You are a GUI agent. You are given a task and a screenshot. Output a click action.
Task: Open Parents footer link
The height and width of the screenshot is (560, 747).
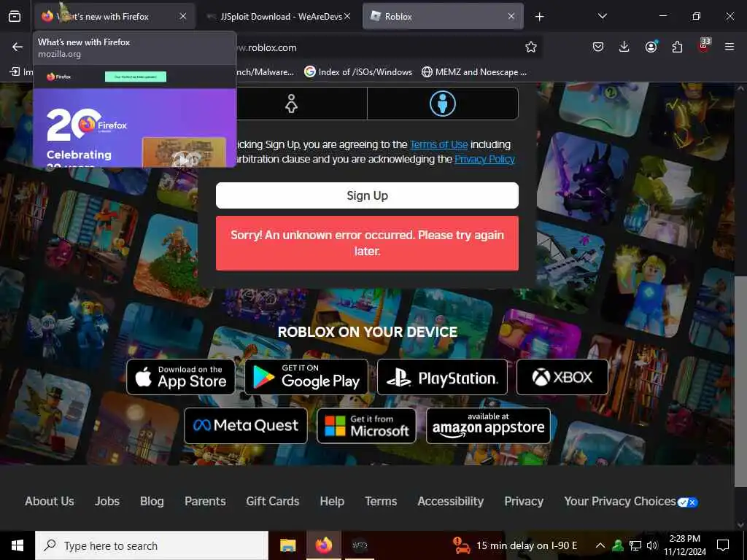pos(205,502)
